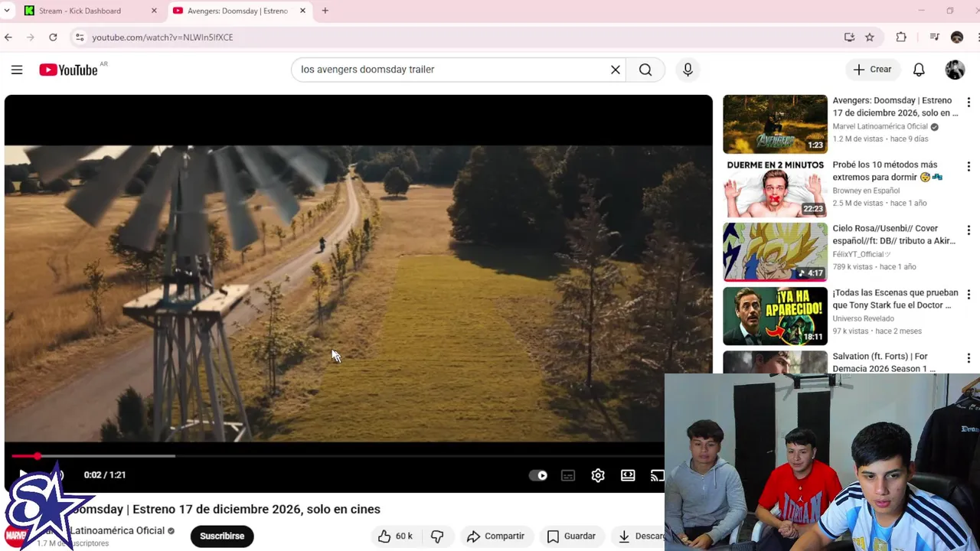
Task: Open video settings gear
Action: pos(598,475)
